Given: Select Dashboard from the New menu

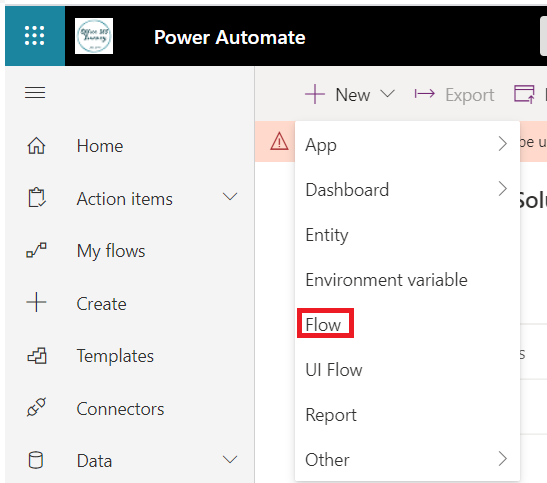Looking at the screenshot, I should (407, 190).
